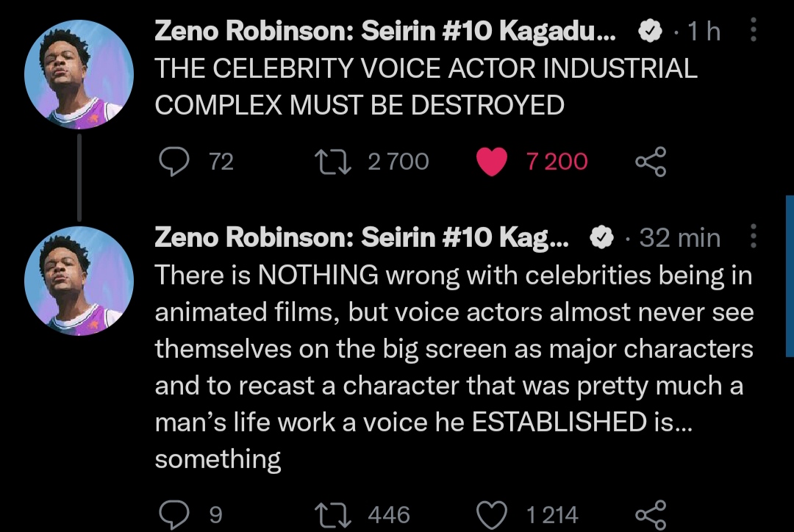The width and height of the screenshot is (794, 532).
Task: Open profile avatar on second tweet
Action: click(x=79, y=281)
